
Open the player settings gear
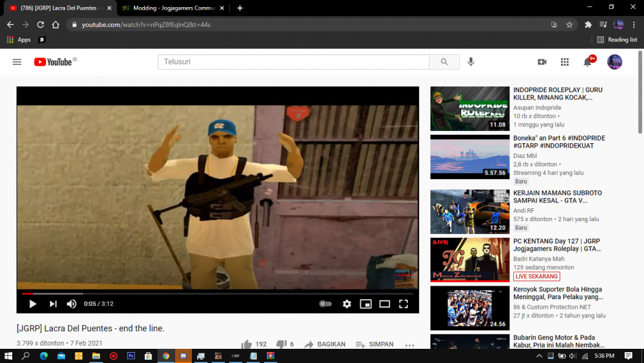(346, 304)
